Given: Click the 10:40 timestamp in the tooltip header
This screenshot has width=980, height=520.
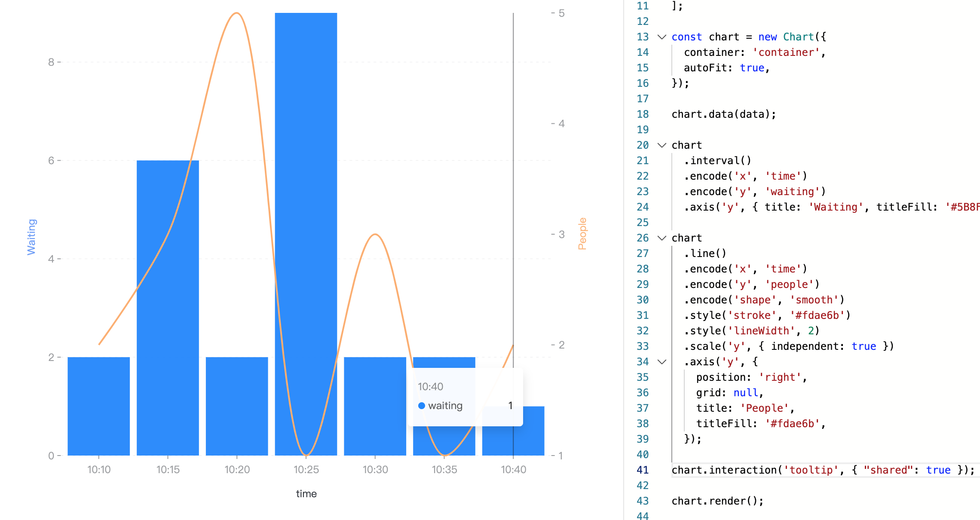Looking at the screenshot, I should click(431, 386).
